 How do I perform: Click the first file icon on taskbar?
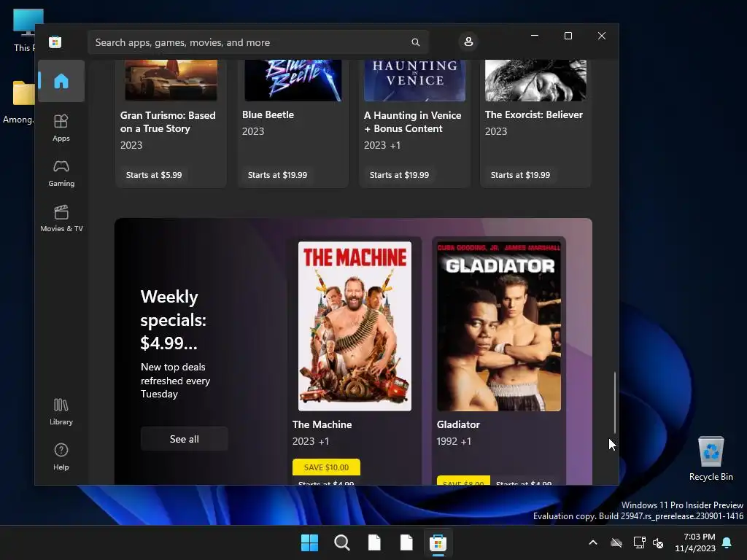pos(374,542)
